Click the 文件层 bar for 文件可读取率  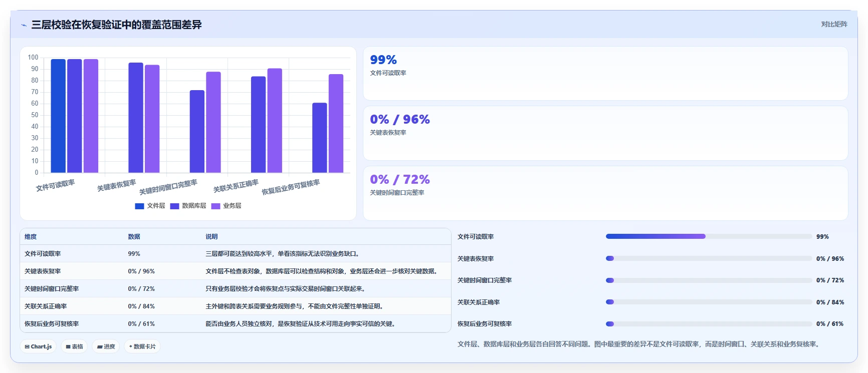click(x=58, y=116)
